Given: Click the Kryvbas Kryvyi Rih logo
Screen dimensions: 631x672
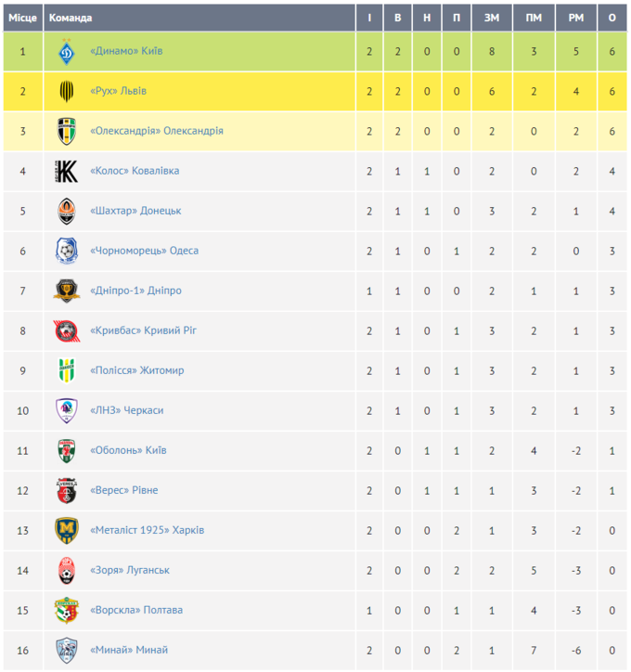Looking at the screenshot, I should (x=67, y=331).
